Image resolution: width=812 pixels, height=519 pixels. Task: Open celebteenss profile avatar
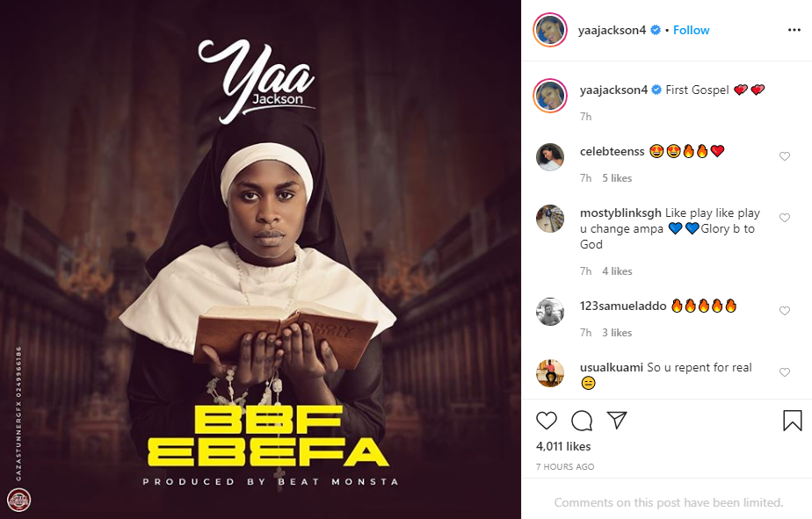click(x=550, y=157)
